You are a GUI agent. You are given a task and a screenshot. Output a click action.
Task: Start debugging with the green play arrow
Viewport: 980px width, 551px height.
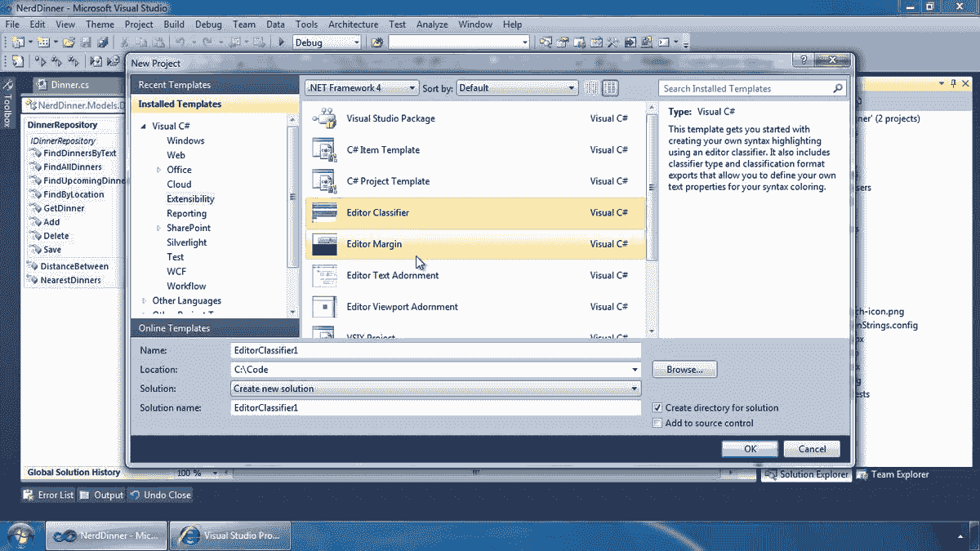tap(280, 42)
